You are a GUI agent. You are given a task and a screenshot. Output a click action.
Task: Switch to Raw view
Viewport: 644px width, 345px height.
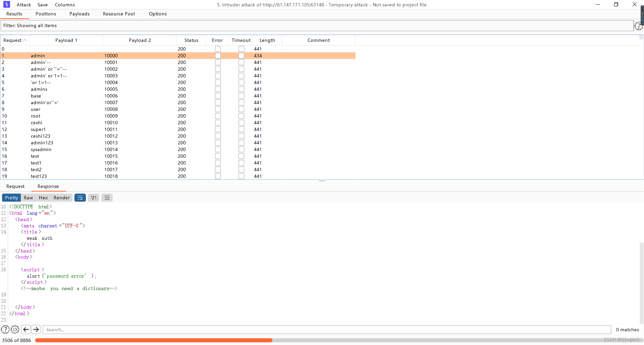pyautogui.click(x=29, y=198)
